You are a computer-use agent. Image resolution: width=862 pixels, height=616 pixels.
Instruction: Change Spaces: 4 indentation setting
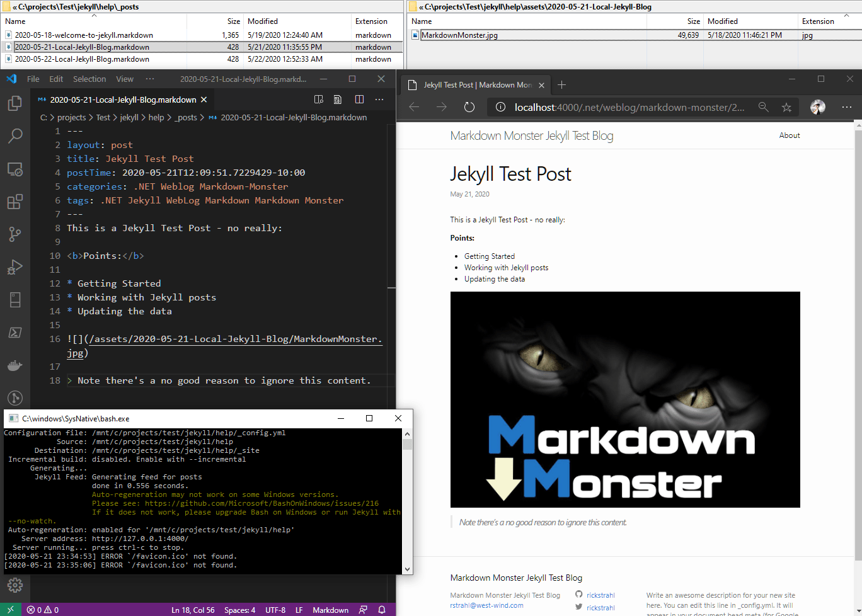tap(239, 610)
